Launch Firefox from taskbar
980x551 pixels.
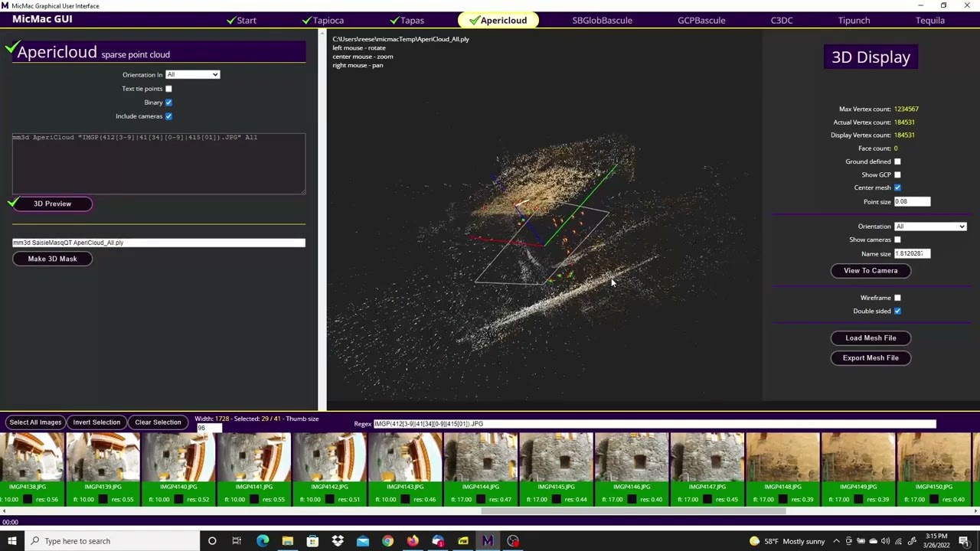coord(413,541)
